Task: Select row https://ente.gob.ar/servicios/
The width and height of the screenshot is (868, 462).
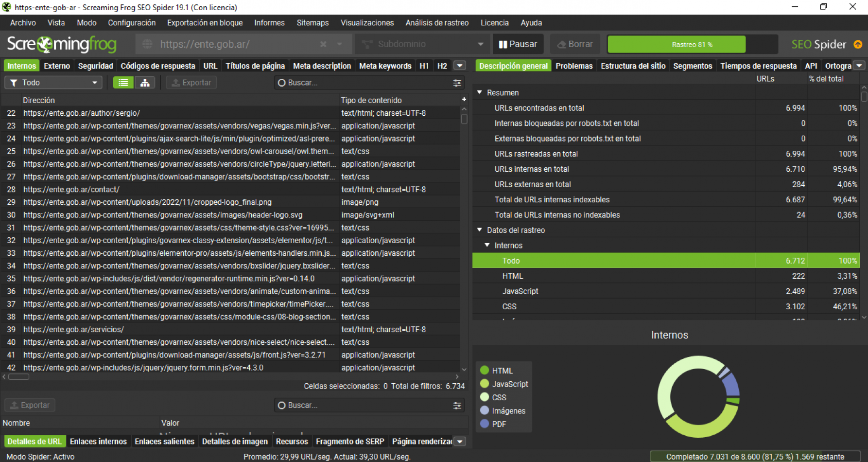Action: (230, 329)
